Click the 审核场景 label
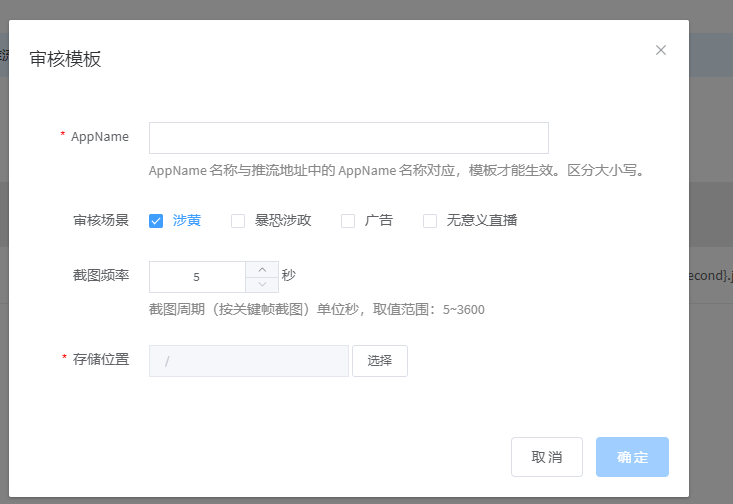This screenshot has width=733, height=504. (x=101, y=221)
